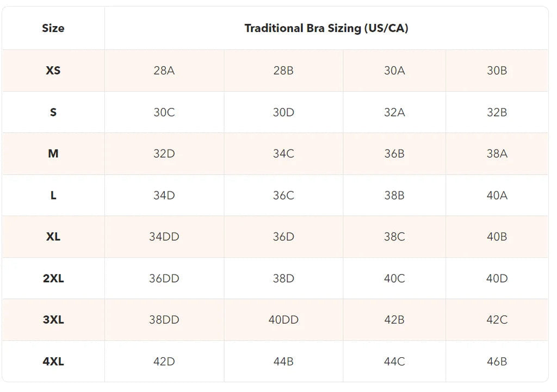Select the 28A cell
Viewport: 557px width, 392px height.
point(164,70)
